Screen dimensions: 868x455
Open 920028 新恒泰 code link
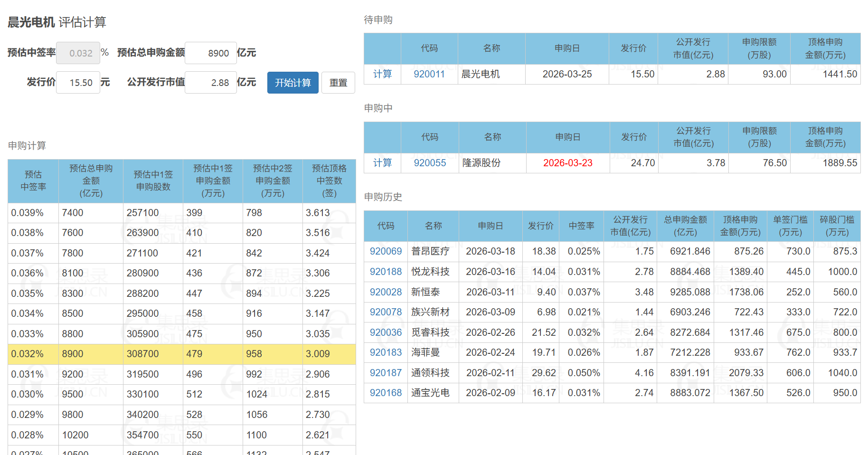pyautogui.click(x=386, y=292)
